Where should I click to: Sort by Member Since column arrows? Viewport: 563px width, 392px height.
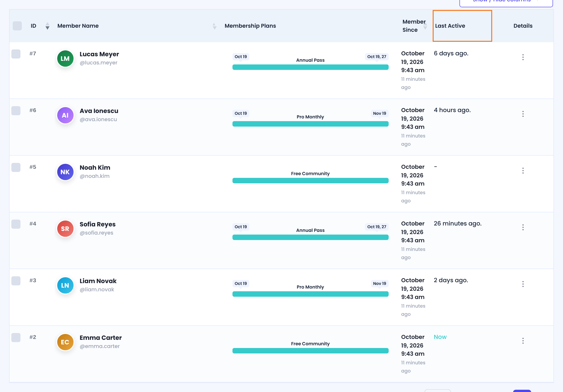[x=425, y=26]
